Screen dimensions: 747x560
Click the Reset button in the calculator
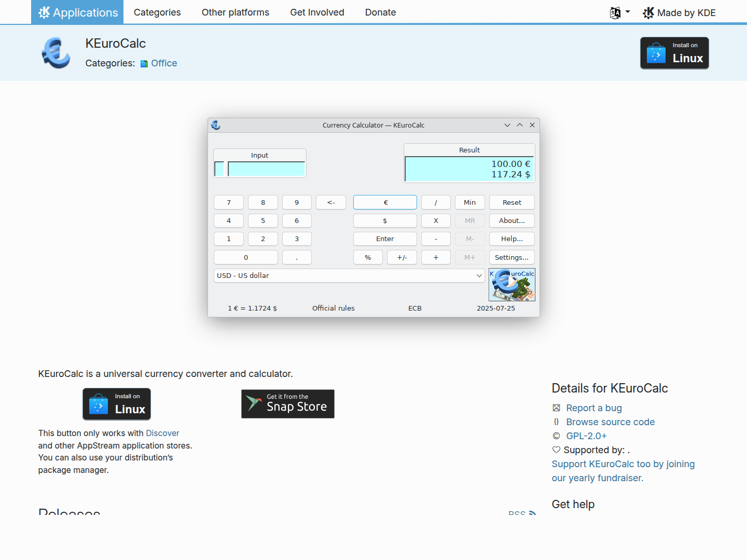tap(512, 202)
